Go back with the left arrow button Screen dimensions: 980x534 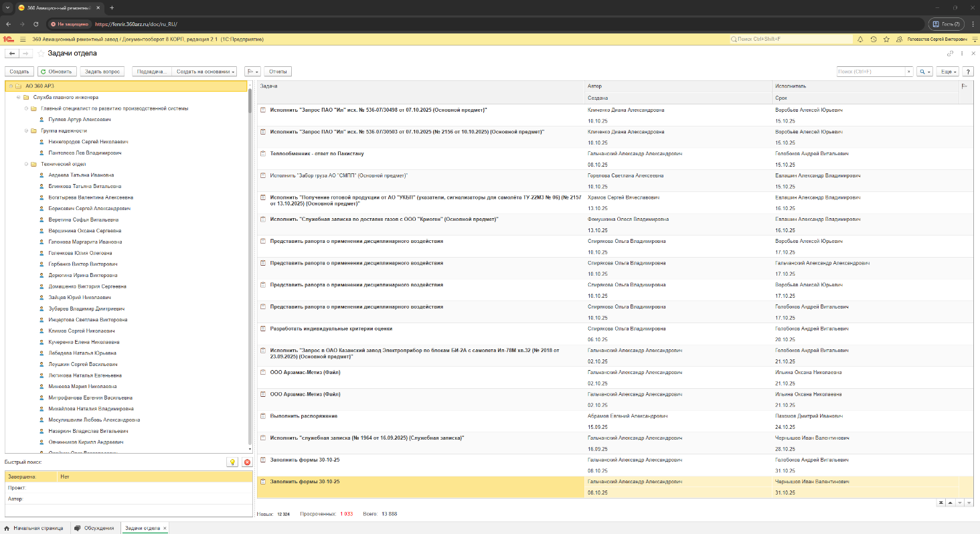pyautogui.click(x=12, y=54)
